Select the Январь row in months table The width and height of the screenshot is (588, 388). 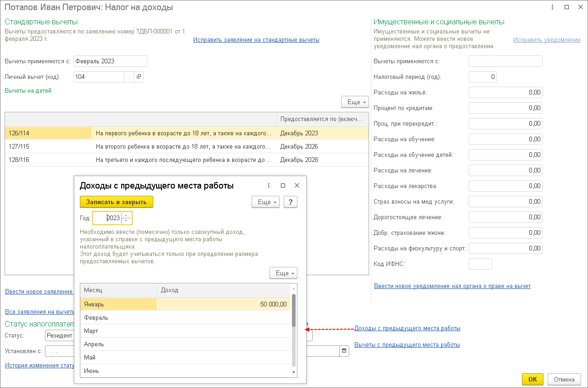click(x=185, y=304)
